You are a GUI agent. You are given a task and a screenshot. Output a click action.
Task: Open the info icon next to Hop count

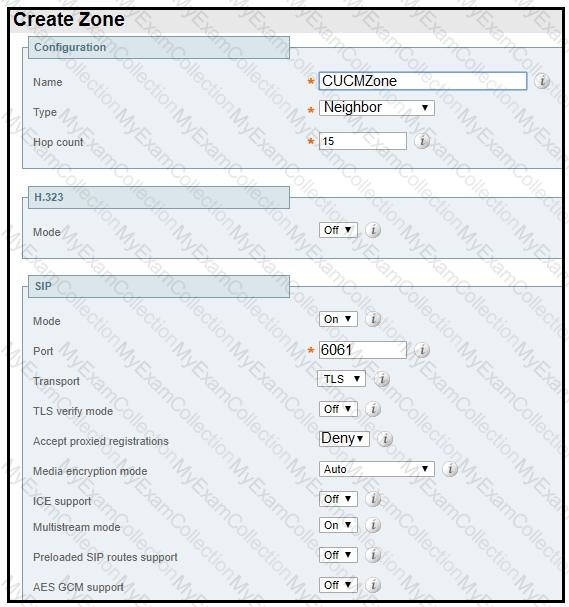tap(422, 141)
